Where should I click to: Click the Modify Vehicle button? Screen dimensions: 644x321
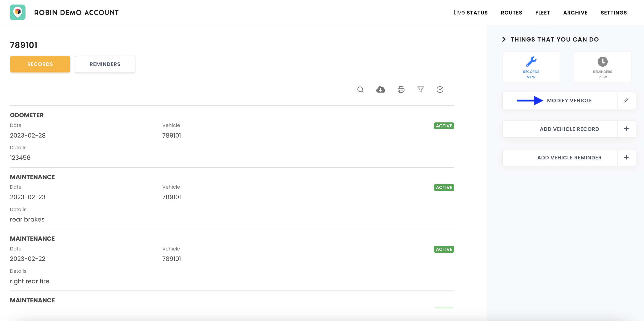click(569, 101)
